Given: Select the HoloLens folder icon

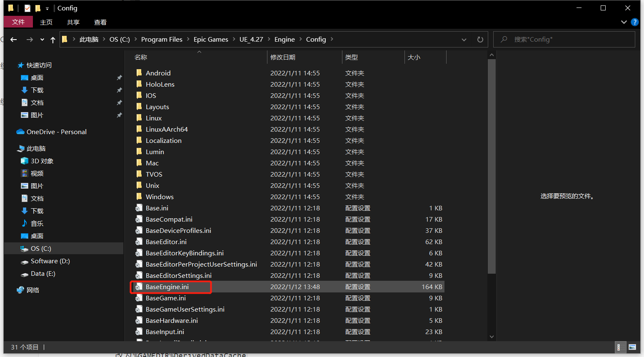Looking at the screenshot, I should click(x=139, y=84).
